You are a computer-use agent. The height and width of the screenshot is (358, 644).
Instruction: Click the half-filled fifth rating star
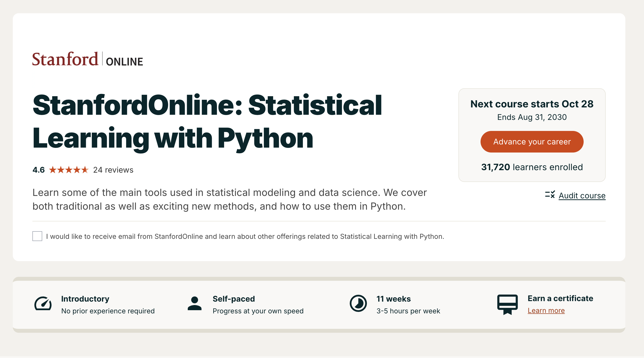tap(85, 170)
